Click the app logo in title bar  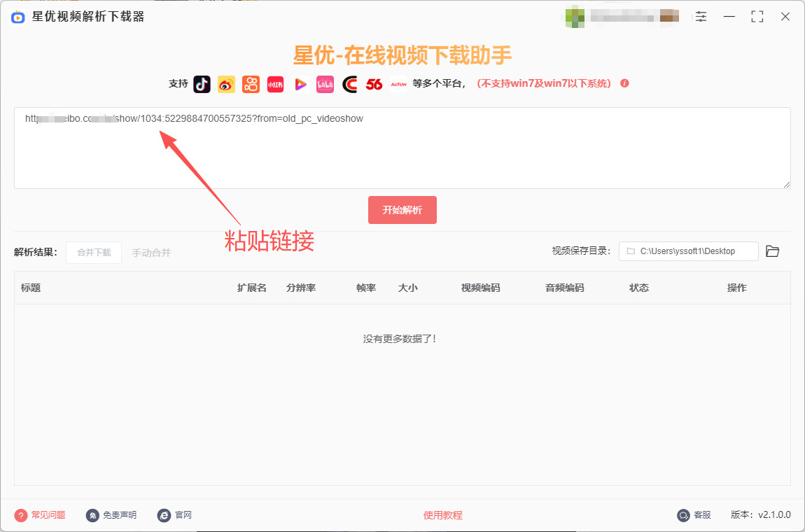click(18, 17)
